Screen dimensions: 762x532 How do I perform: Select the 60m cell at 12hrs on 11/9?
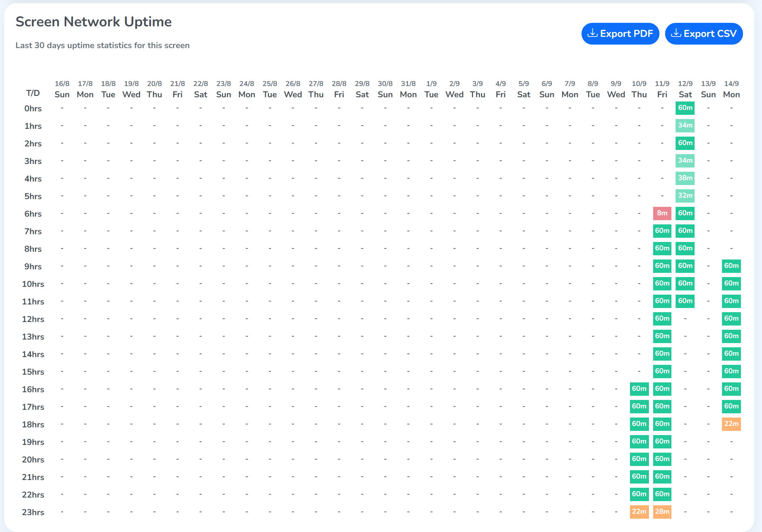pos(662,318)
